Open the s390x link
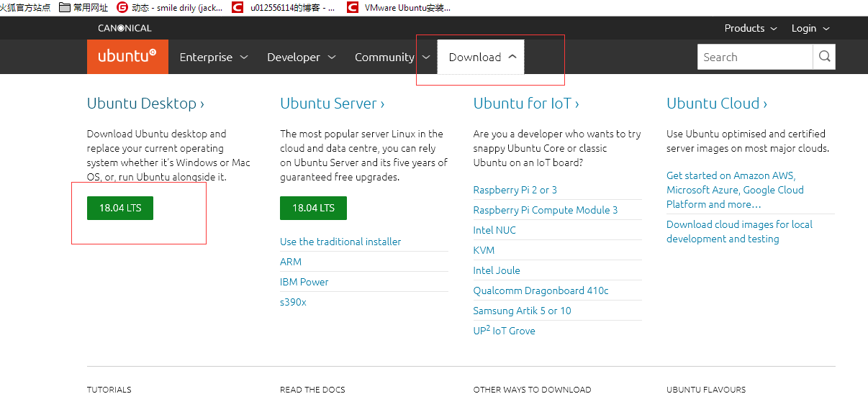 (293, 302)
